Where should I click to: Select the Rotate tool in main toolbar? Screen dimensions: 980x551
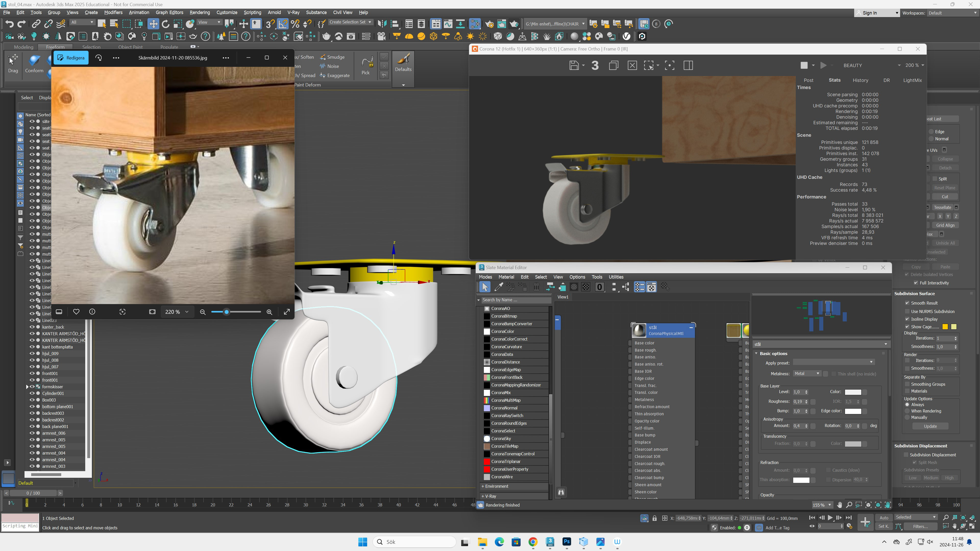click(x=165, y=24)
